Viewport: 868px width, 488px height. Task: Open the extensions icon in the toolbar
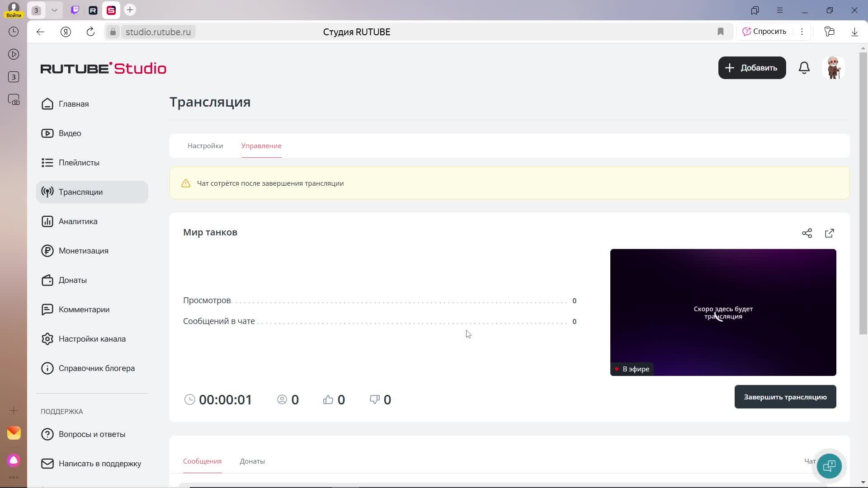[829, 32]
